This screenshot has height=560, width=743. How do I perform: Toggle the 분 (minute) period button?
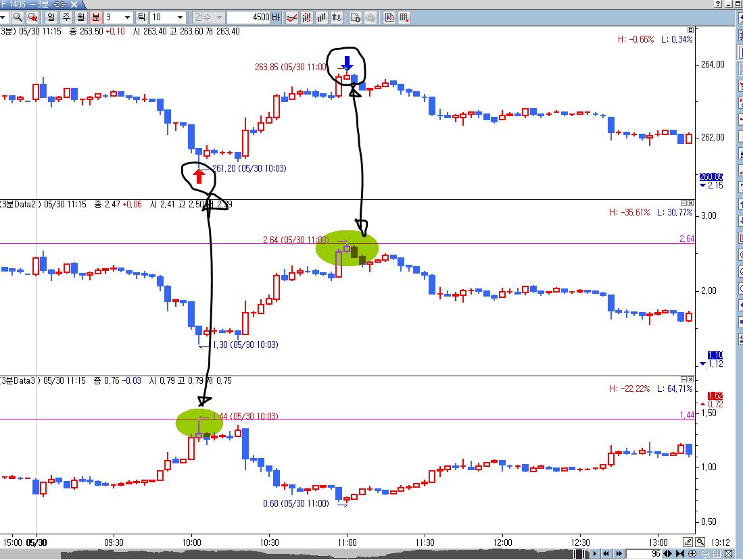tap(96, 18)
